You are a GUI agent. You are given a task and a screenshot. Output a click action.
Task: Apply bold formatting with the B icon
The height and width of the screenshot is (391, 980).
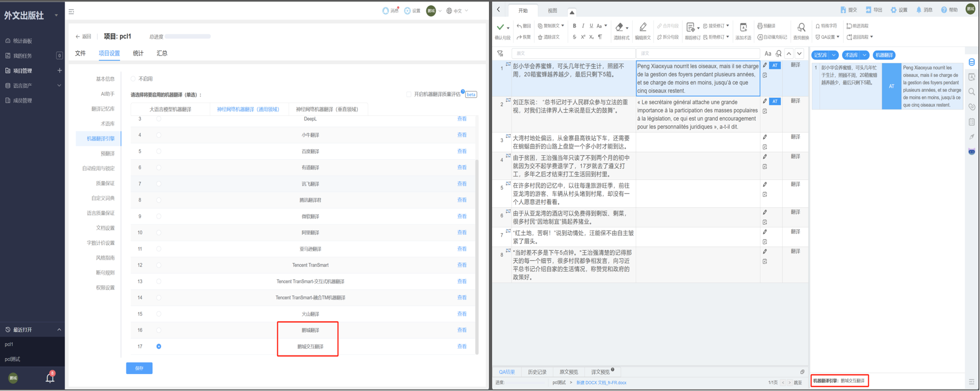[575, 26]
